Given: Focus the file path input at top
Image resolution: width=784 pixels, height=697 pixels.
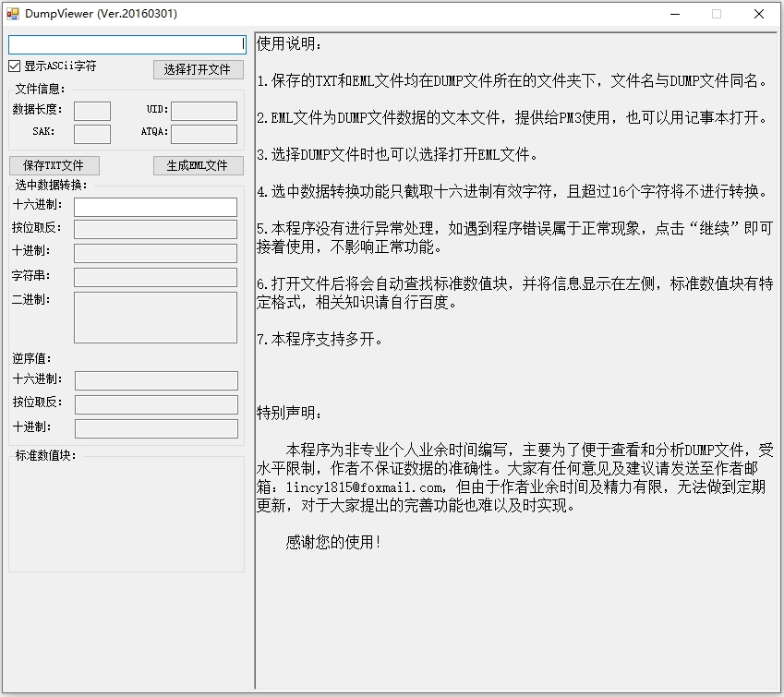Looking at the screenshot, I should point(127,44).
